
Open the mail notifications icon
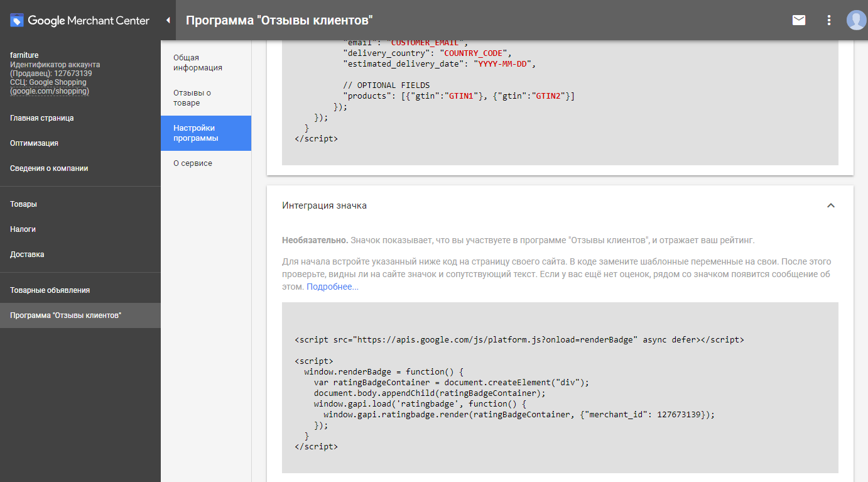coord(798,20)
